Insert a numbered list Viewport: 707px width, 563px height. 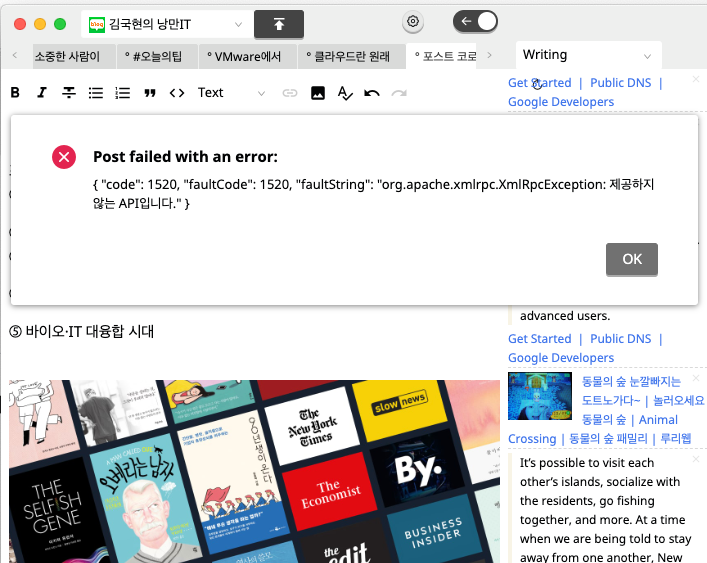(x=123, y=93)
